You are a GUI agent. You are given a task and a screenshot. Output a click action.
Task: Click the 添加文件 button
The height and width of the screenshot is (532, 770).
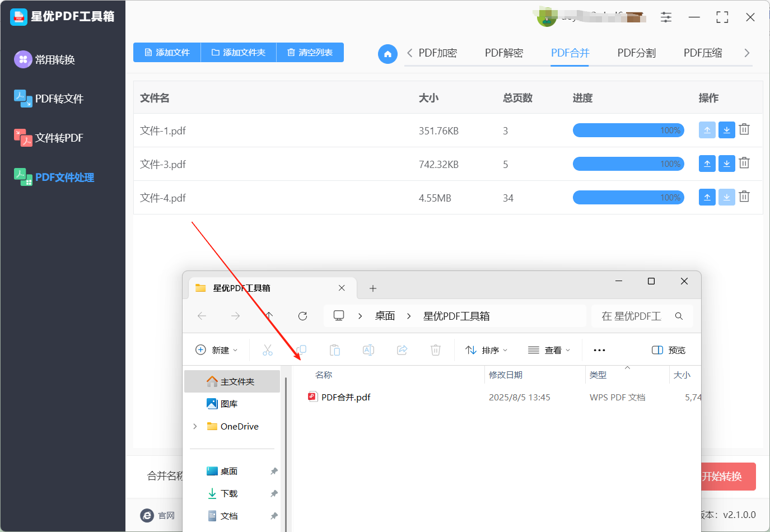tap(167, 52)
